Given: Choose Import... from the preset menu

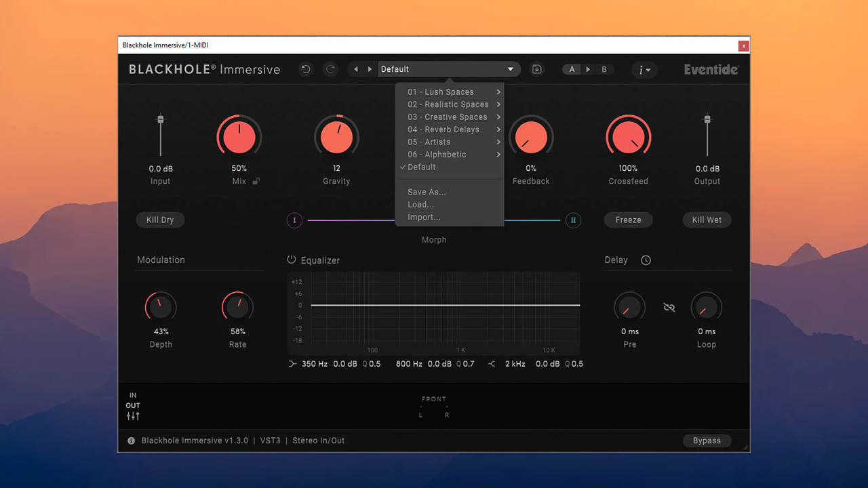Looking at the screenshot, I should point(423,217).
